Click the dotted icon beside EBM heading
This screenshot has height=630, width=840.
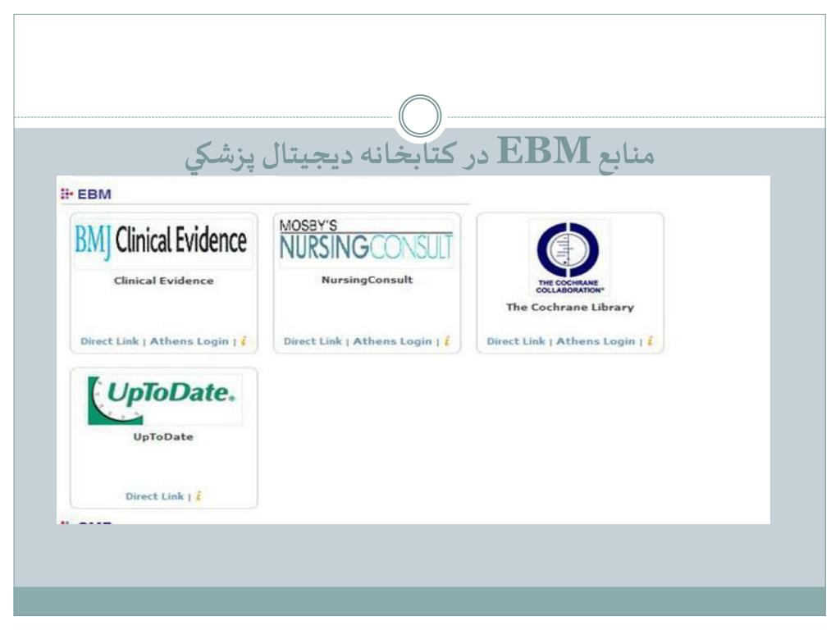(66, 194)
